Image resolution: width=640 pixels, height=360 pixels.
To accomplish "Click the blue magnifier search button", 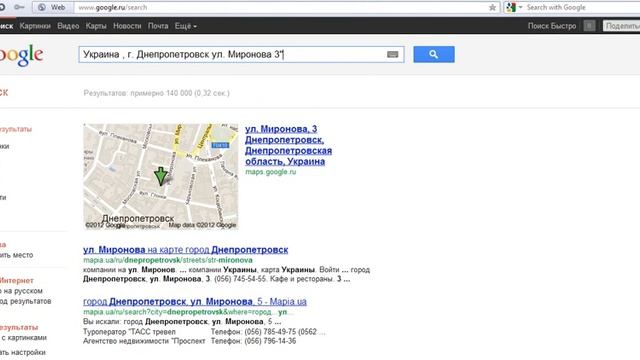I will click(x=433, y=54).
